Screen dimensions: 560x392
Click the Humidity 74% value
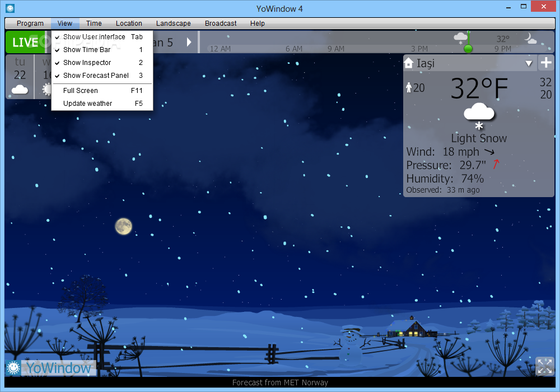(472, 179)
